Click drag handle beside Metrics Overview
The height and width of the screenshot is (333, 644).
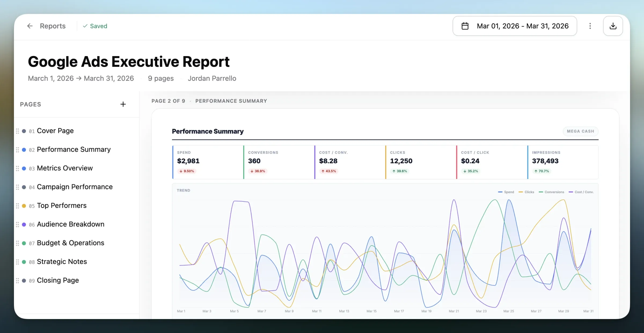coord(17,169)
